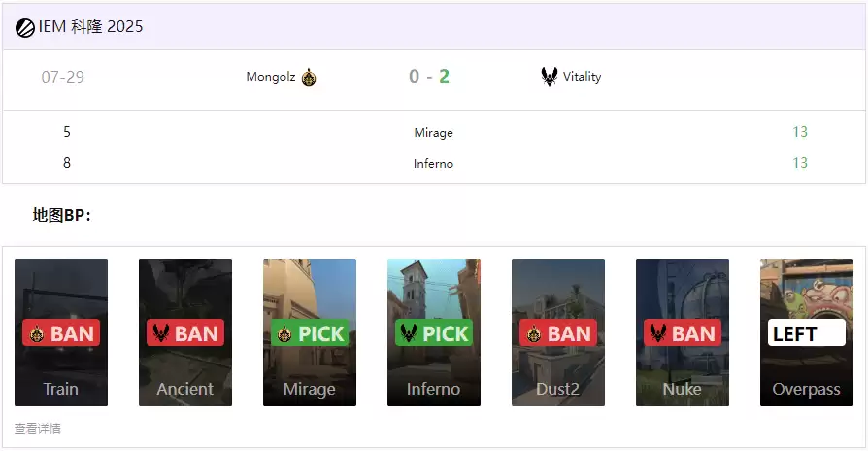Select the Vitality team name
868x451 pixels.
[582, 77]
